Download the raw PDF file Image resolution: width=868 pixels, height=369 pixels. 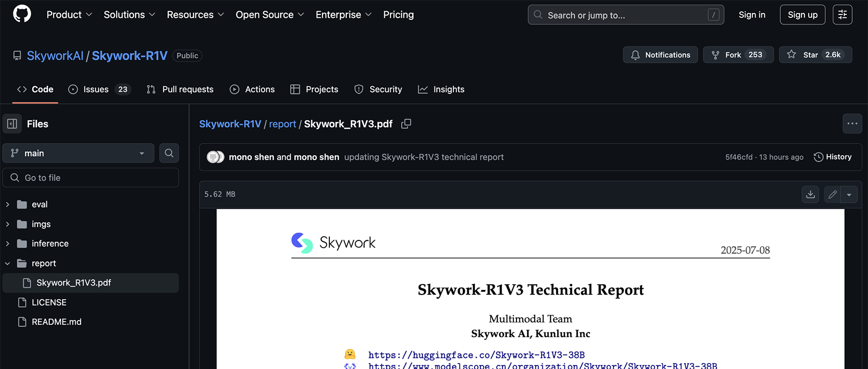810,194
